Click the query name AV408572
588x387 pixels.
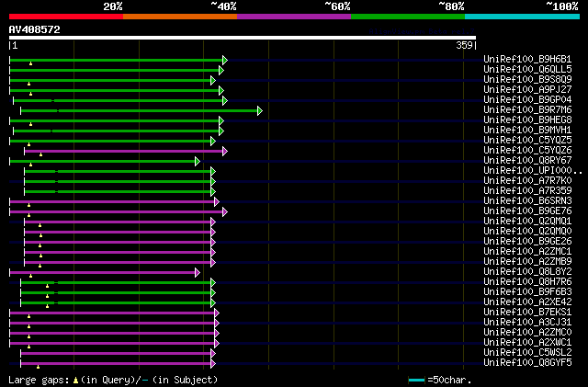[x=35, y=29]
